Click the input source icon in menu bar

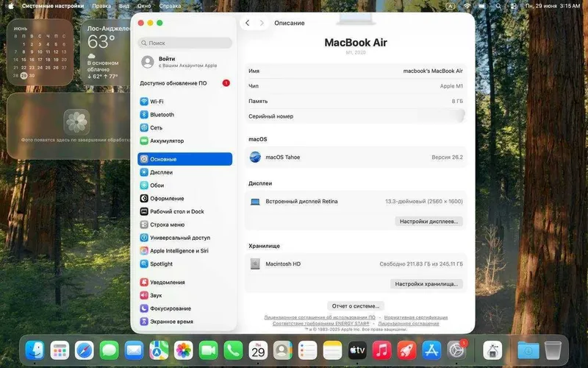tap(451, 6)
